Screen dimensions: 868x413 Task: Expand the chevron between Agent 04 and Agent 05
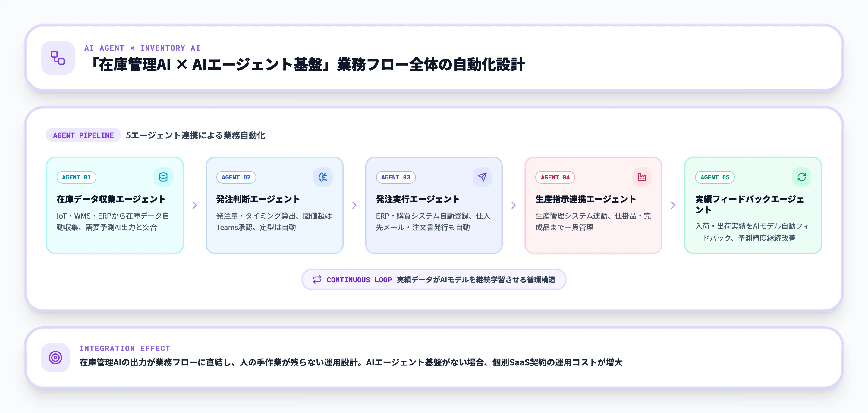click(674, 205)
